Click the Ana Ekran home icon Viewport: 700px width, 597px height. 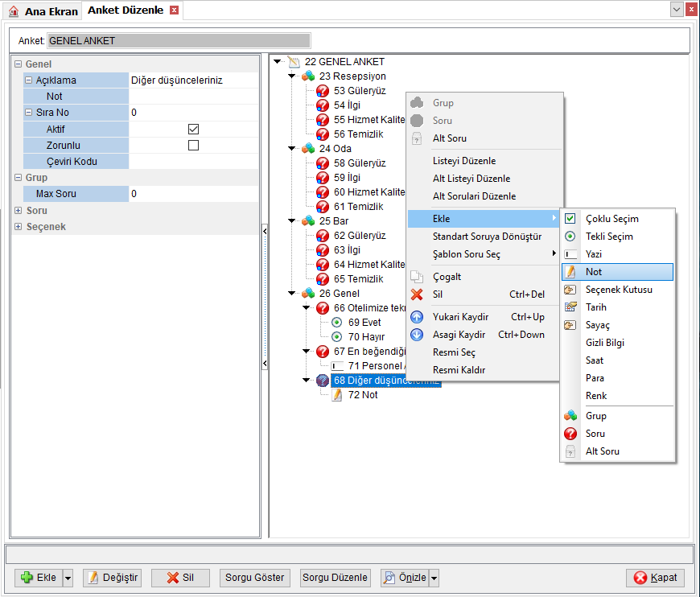(x=14, y=11)
